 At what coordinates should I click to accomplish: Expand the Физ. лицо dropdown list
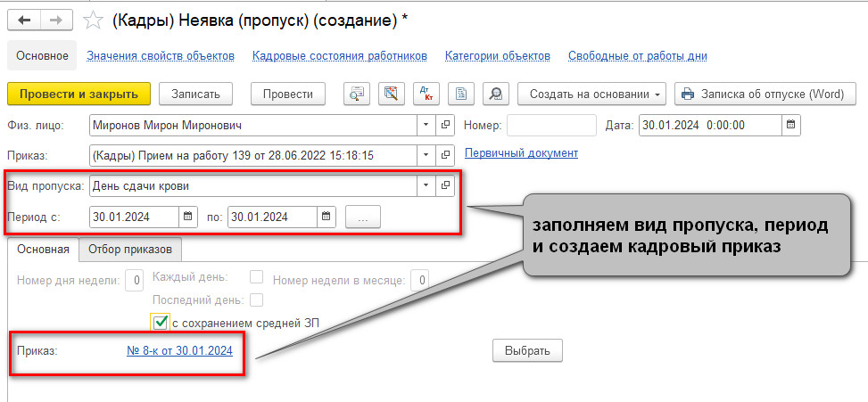coord(426,125)
